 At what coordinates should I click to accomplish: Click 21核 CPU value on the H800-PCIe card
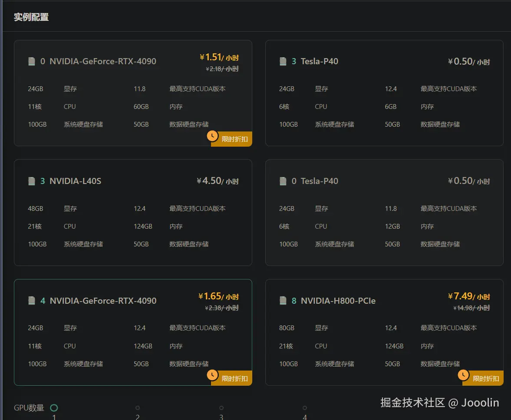pyautogui.click(x=286, y=346)
